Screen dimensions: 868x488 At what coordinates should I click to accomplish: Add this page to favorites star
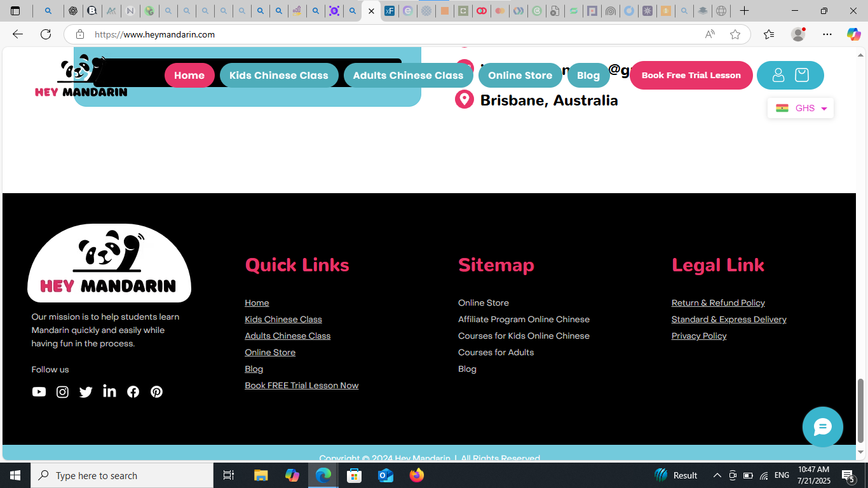coord(735,34)
